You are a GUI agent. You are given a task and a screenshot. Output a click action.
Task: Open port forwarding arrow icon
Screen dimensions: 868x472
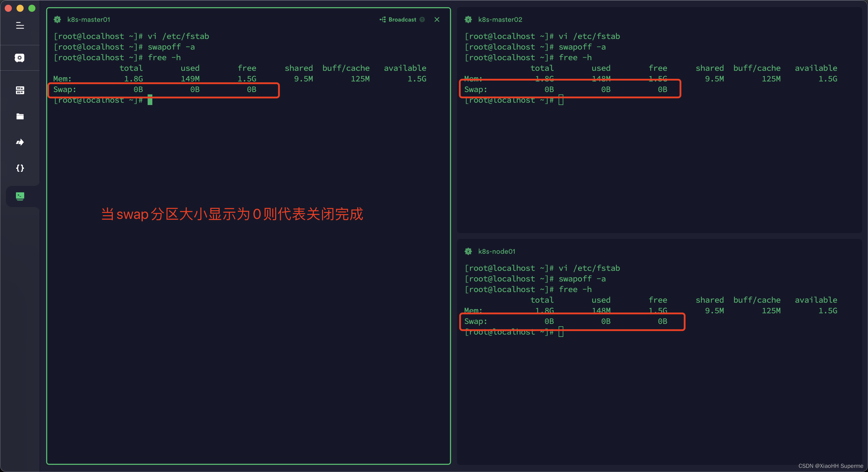click(x=20, y=142)
